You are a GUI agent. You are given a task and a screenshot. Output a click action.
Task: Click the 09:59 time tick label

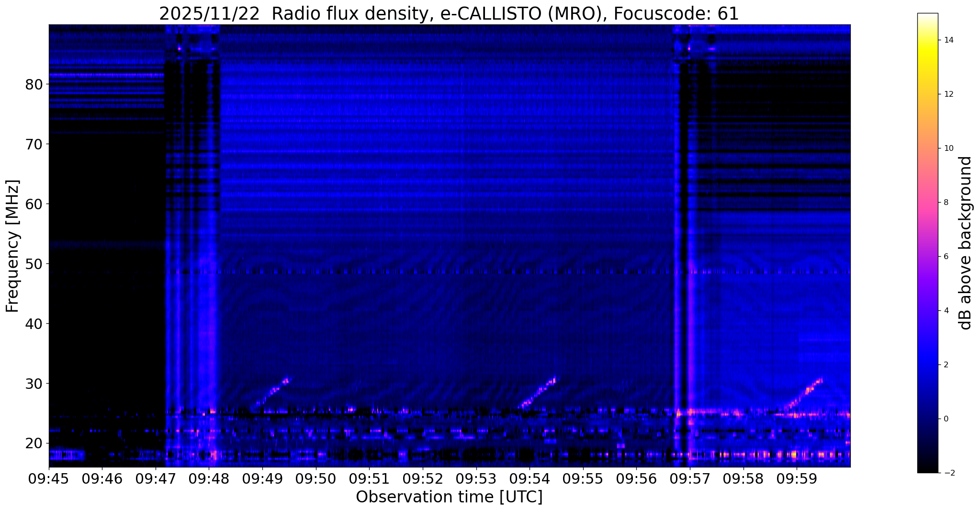797,478
